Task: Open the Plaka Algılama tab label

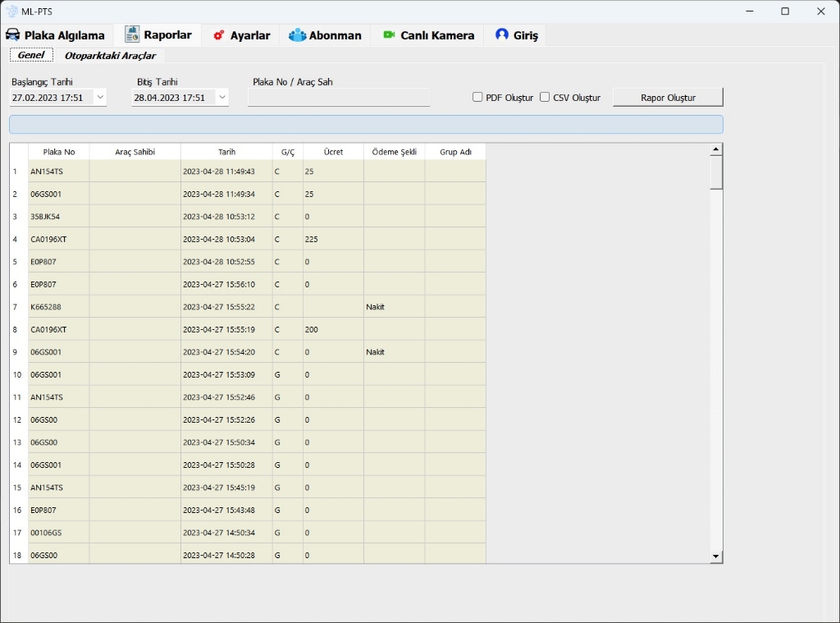Action: point(64,35)
